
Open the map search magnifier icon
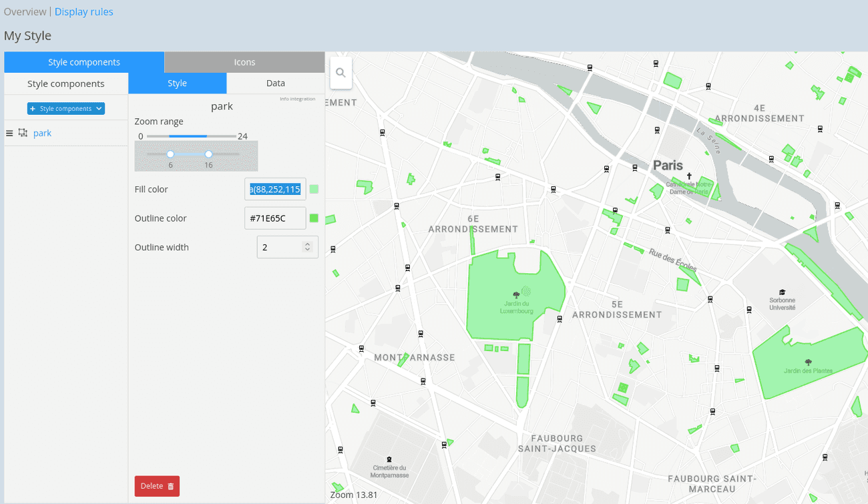[341, 73]
